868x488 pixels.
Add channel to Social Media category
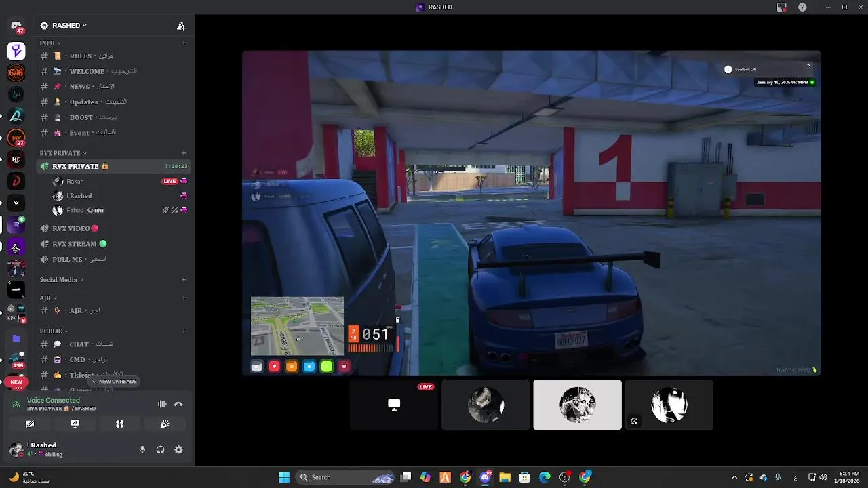[x=184, y=279]
